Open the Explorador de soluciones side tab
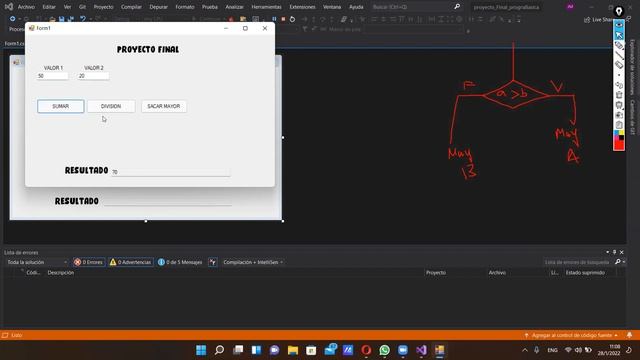This screenshot has height=360, width=640. [632, 67]
